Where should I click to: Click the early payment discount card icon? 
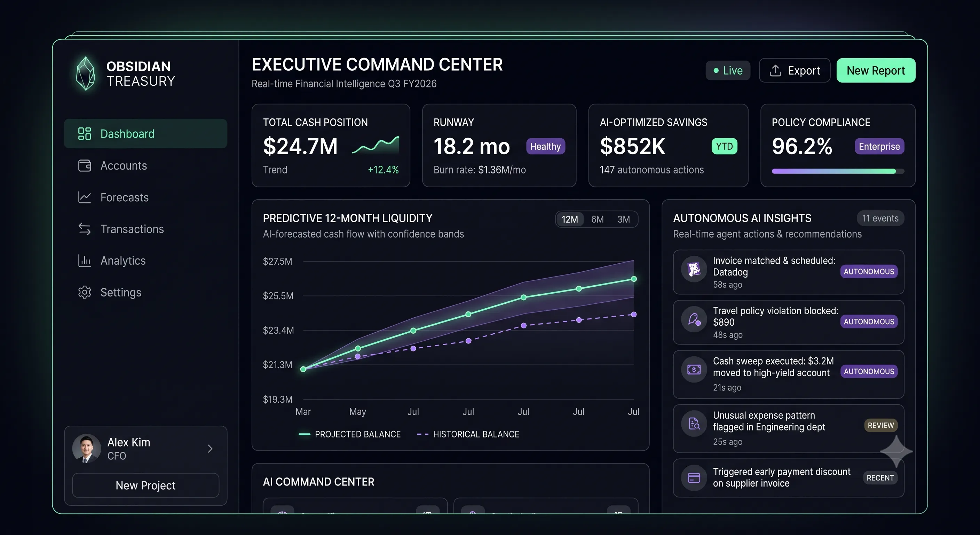(694, 478)
